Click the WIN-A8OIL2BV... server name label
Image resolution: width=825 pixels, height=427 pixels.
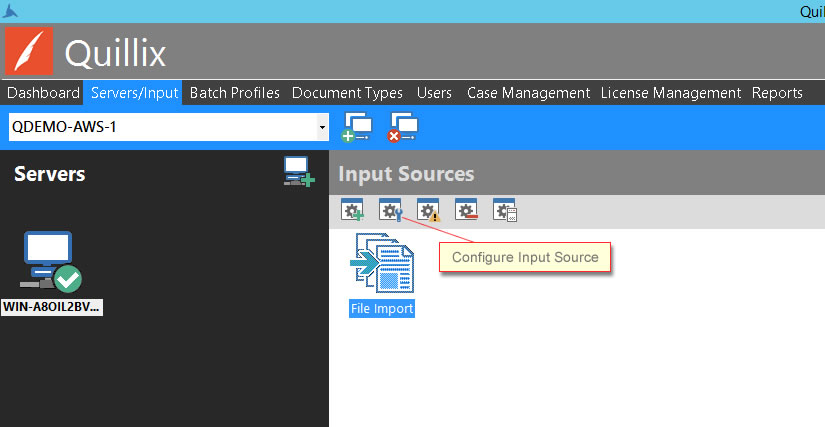[x=52, y=307]
